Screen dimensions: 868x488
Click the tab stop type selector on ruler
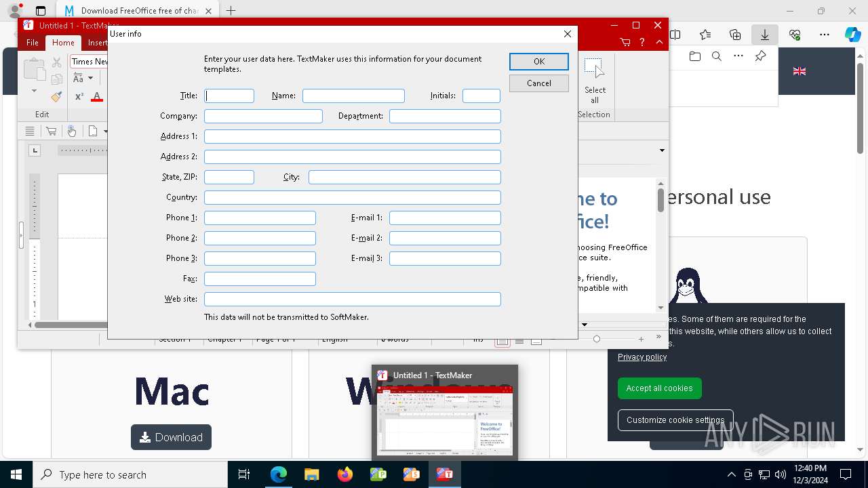pos(35,150)
